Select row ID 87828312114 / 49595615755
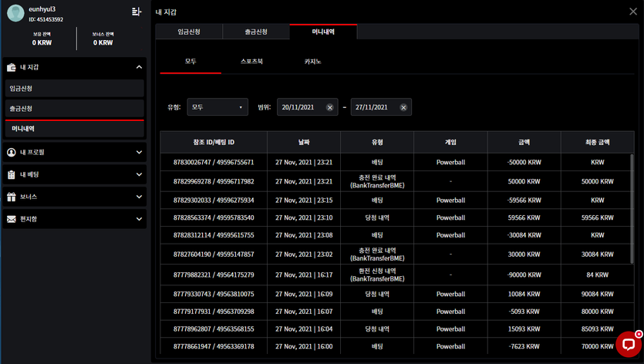This screenshot has height=364, width=644. 214,235
